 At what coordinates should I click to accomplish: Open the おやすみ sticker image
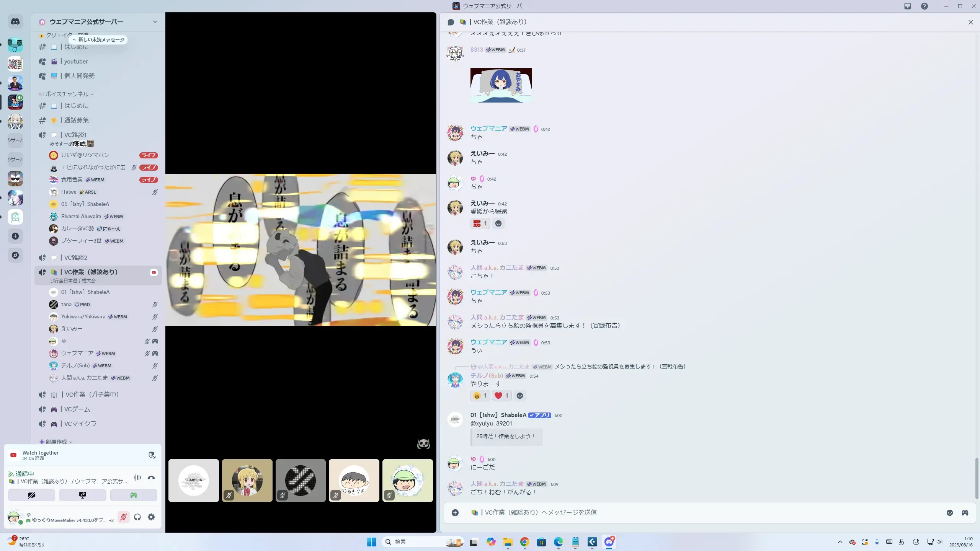pyautogui.click(x=501, y=85)
